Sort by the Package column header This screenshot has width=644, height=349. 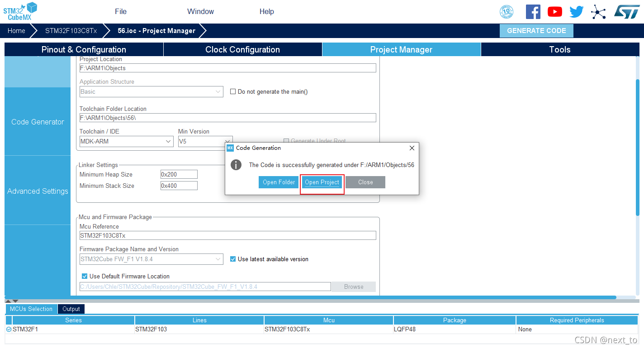455,320
